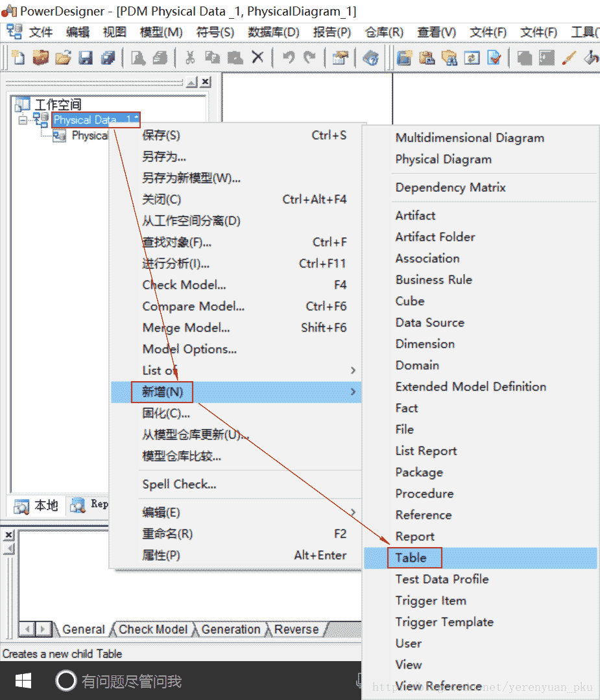
Task: Switch to the Reverse output tab
Action: pyautogui.click(x=296, y=629)
